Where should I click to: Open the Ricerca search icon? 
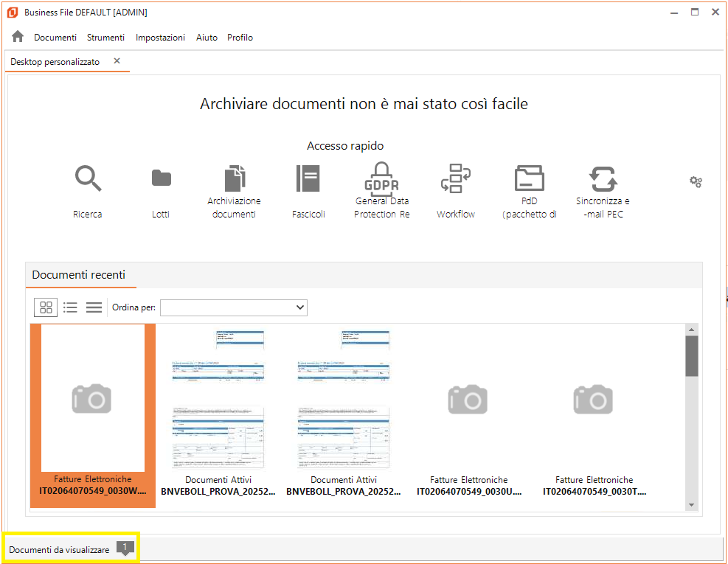(87, 178)
